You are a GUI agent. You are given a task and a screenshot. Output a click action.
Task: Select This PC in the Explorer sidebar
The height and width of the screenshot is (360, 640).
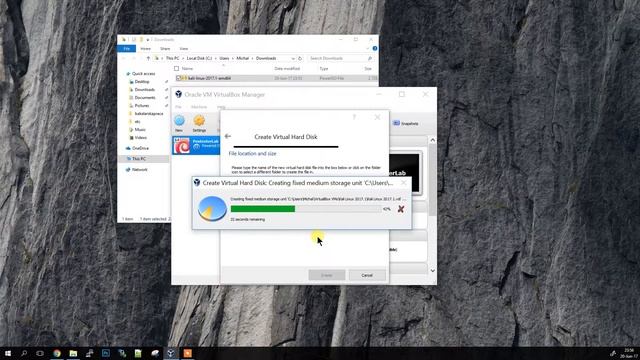(138, 159)
